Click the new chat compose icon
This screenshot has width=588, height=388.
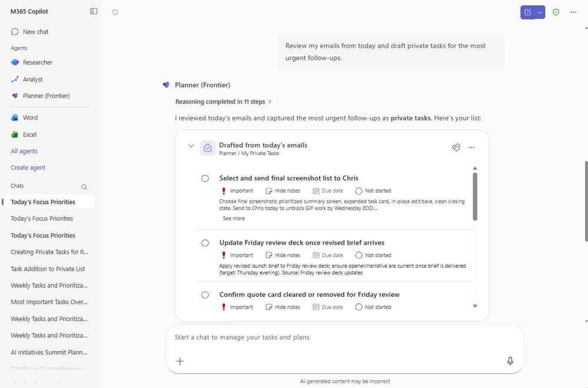click(x=529, y=12)
